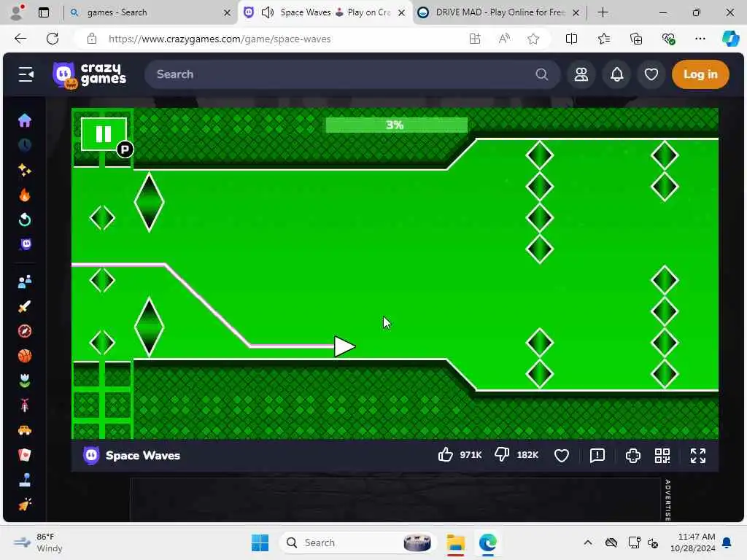Open the New games sparkle icon
This screenshot has width=747, height=560.
[25, 170]
